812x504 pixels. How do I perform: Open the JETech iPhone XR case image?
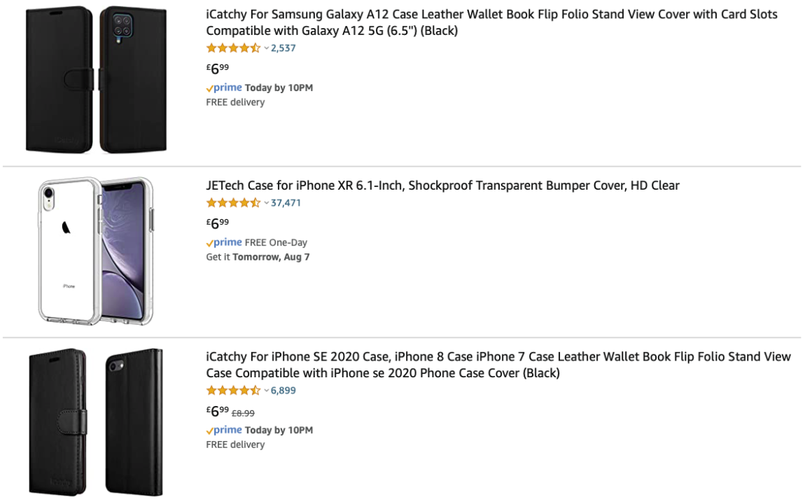point(96,251)
